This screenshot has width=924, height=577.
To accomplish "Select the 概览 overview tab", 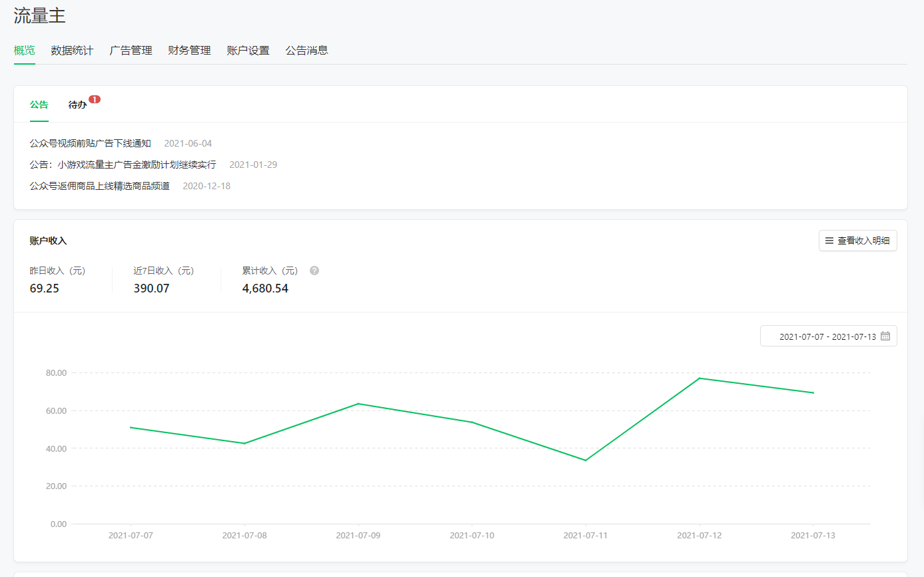I will (x=25, y=51).
